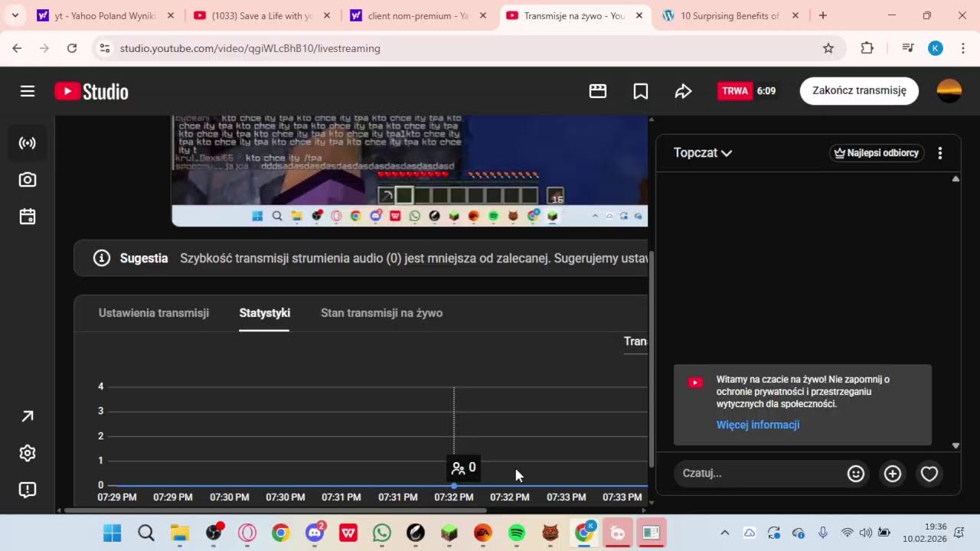Show hidden system tray icons
Image resolution: width=980 pixels, height=551 pixels.
point(725,533)
